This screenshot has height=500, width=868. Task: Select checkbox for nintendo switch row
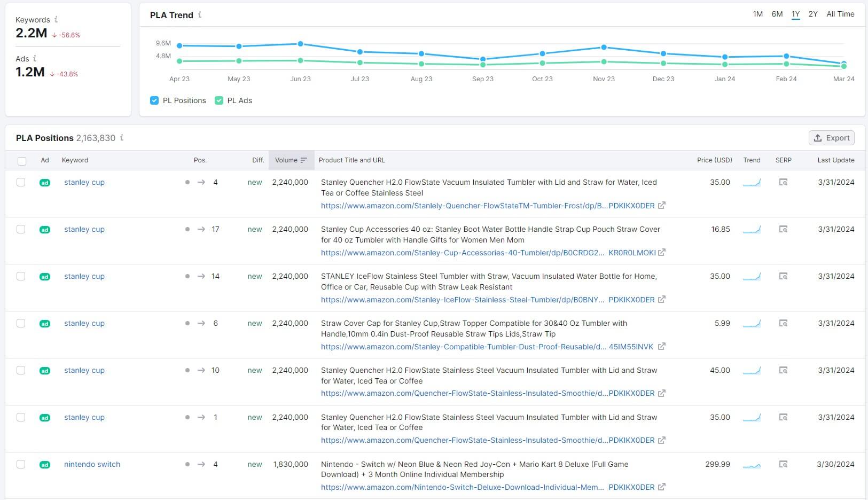pyautogui.click(x=21, y=464)
